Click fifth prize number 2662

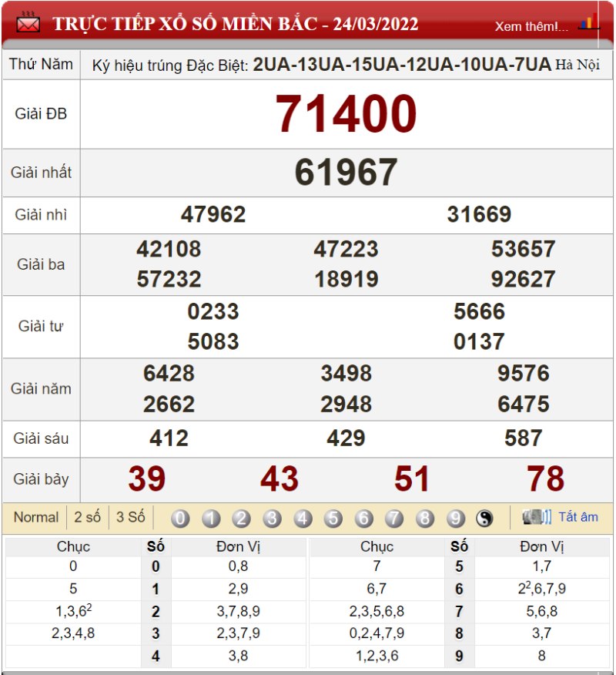(x=169, y=405)
